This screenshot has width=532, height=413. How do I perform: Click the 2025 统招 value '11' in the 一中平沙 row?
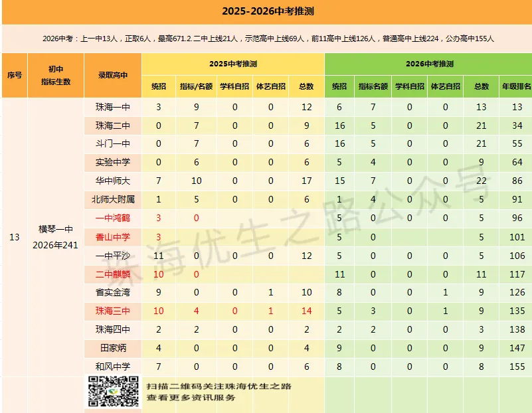tap(159, 256)
